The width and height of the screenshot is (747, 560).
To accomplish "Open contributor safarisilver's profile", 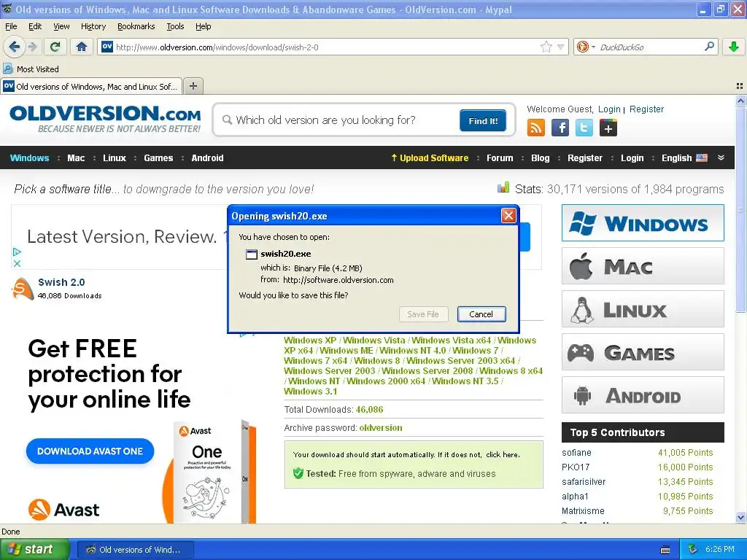I will [584, 481].
